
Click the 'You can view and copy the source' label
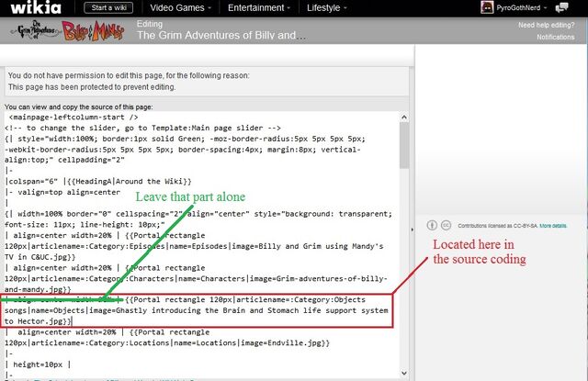79,107
